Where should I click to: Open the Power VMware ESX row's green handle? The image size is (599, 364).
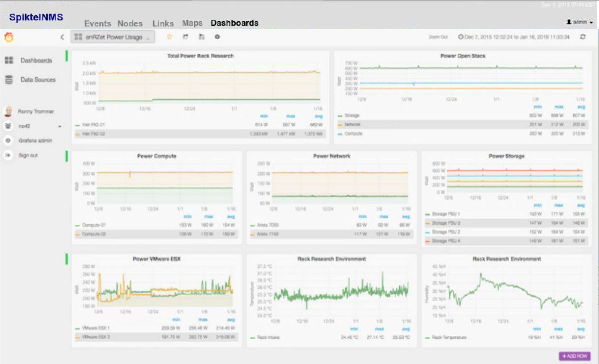(x=67, y=259)
